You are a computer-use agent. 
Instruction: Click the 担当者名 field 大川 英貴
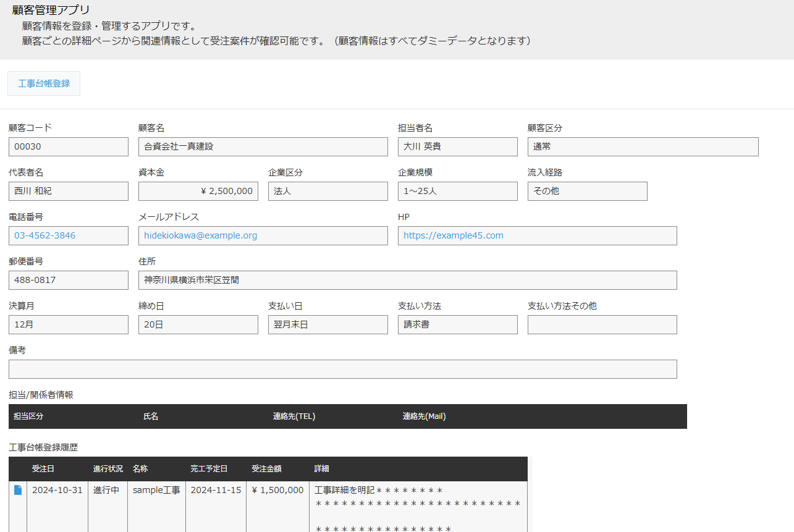point(457,146)
